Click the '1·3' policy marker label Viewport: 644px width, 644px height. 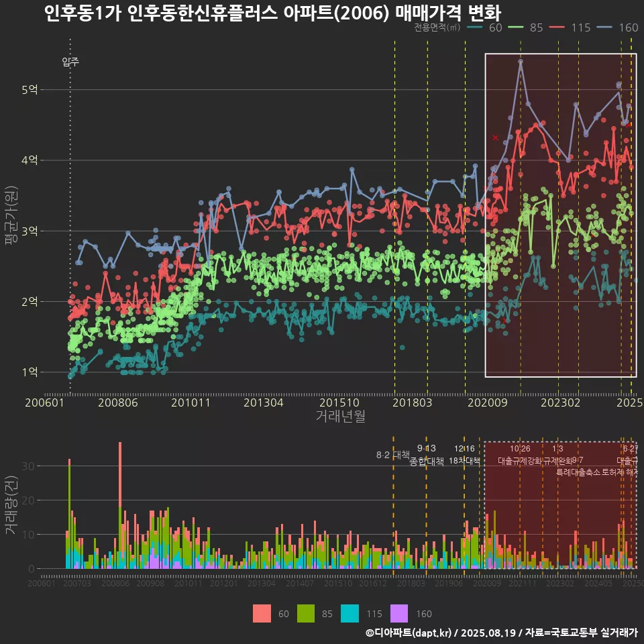tap(557, 449)
